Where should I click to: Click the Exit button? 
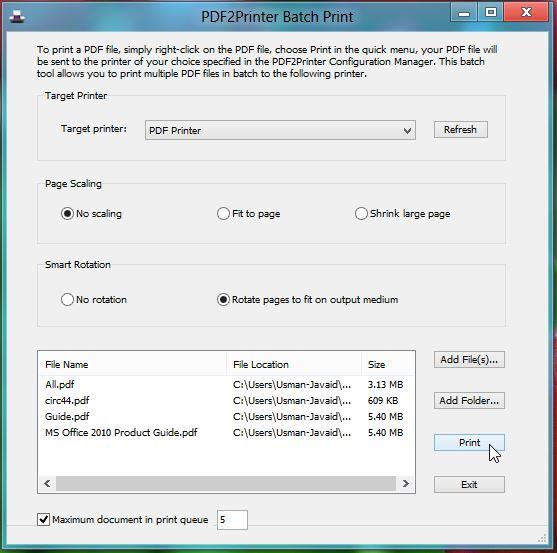click(x=469, y=485)
